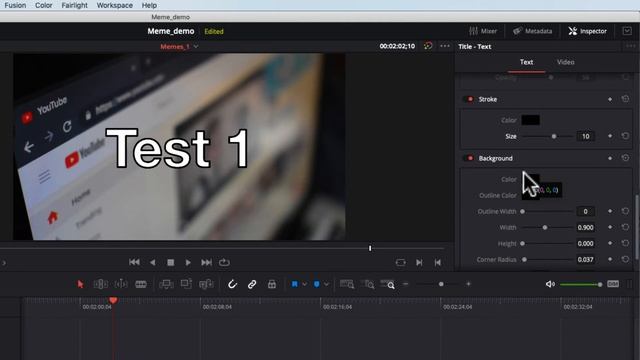Toggle timeline snapping magnet
Image resolution: width=640 pixels, height=360 pixels.
coord(232,284)
